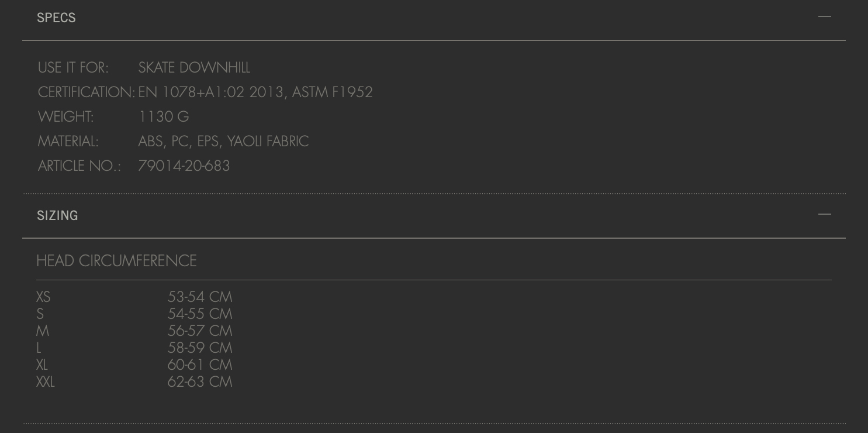Click the material value ABS, PC, EPS
The height and width of the screenshot is (433, 868).
(x=178, y=141)
